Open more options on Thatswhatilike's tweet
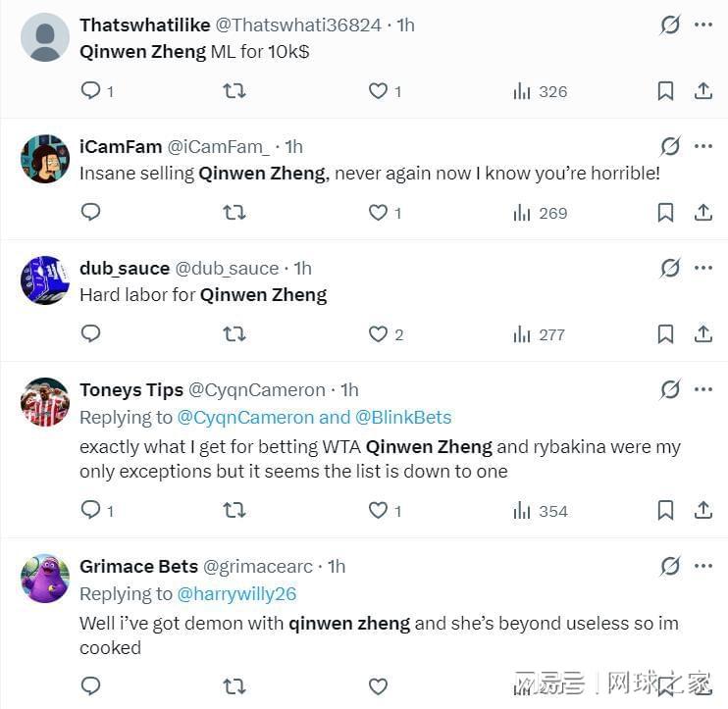 (x=702, y=25)
